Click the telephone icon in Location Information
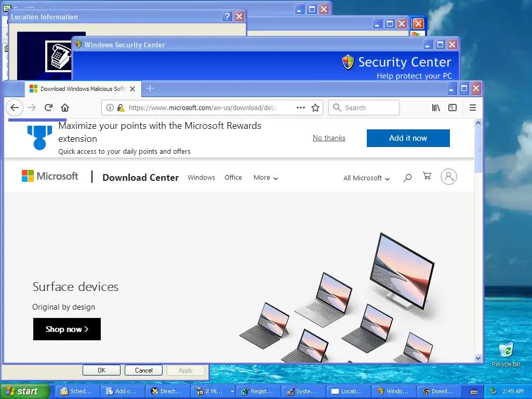This screenshot has width=532, height=399. (x=58, y=56)
